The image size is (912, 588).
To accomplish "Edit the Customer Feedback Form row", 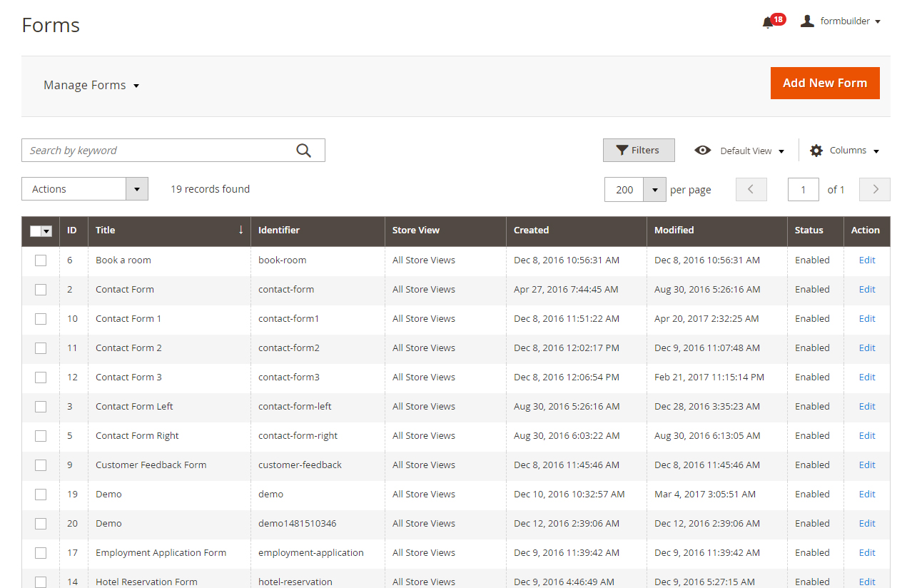I will pyautogui.click(x=866, y=465).
